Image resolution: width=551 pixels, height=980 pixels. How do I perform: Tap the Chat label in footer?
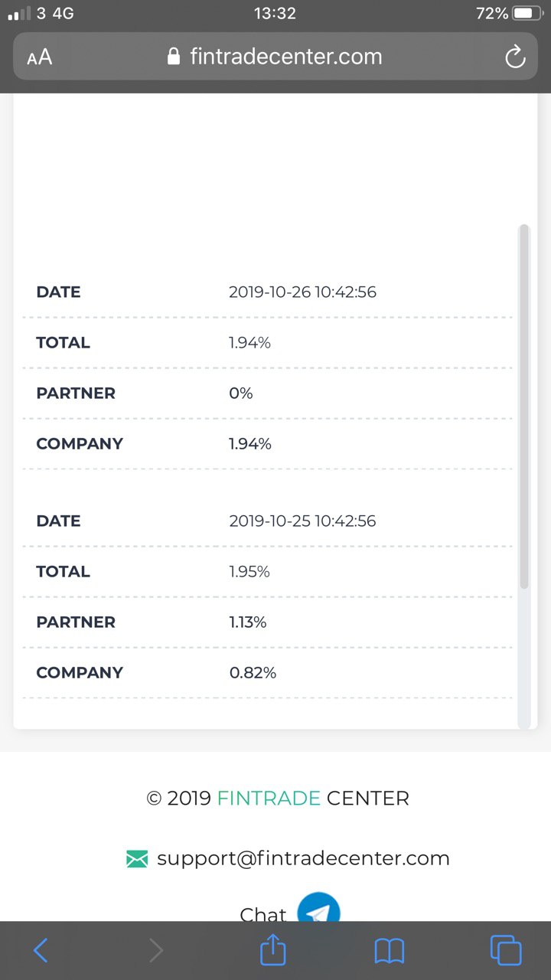click(262, 914)
